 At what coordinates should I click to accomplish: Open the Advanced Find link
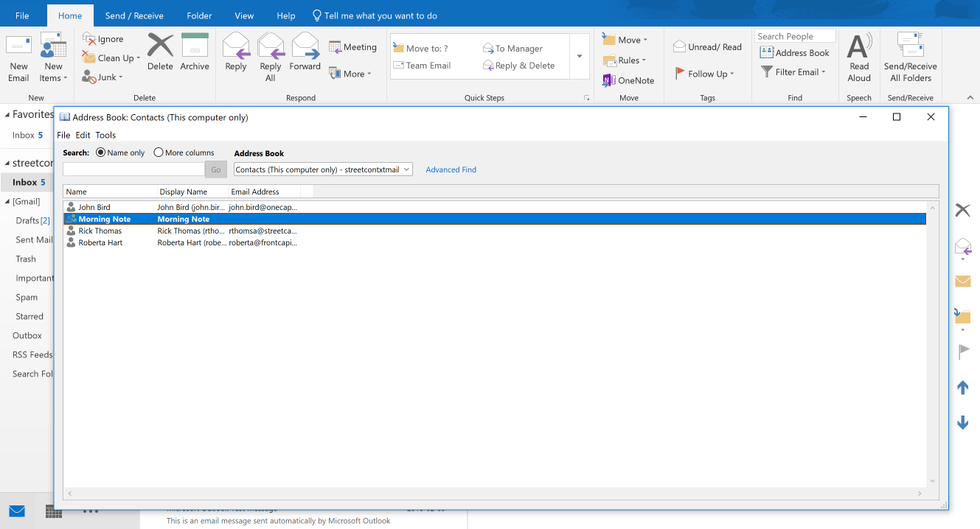tap(451, 169)
